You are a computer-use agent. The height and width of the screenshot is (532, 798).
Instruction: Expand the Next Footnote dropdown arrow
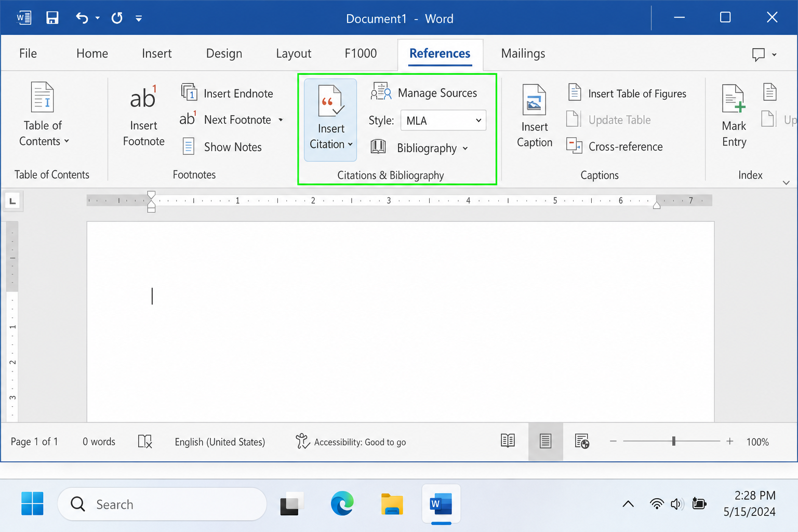(x=281, y=120)
